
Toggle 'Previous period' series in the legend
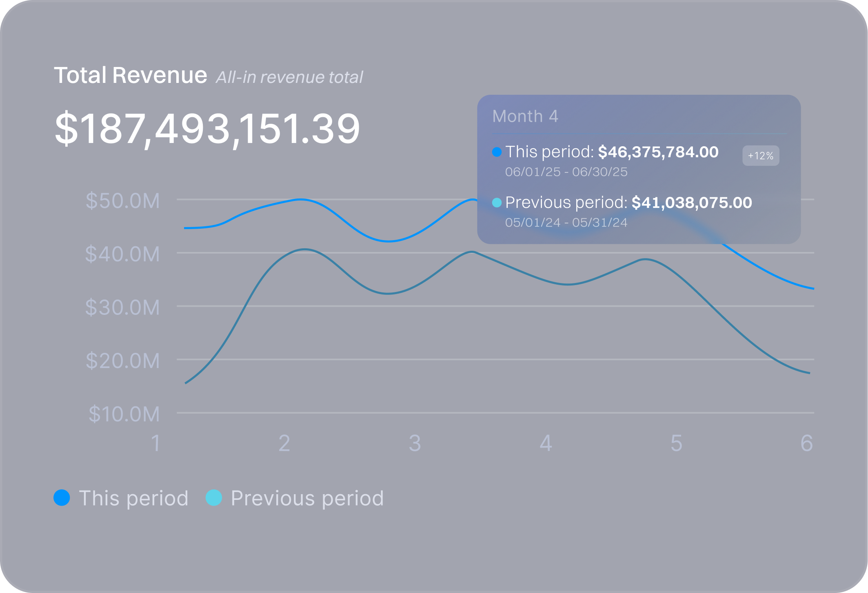306,497
